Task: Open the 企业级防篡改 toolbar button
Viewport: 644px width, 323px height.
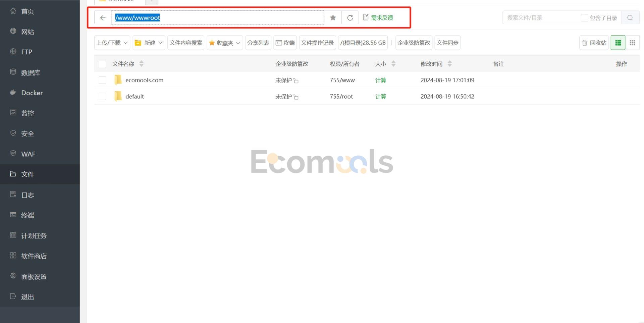Action: click(414, 43)
